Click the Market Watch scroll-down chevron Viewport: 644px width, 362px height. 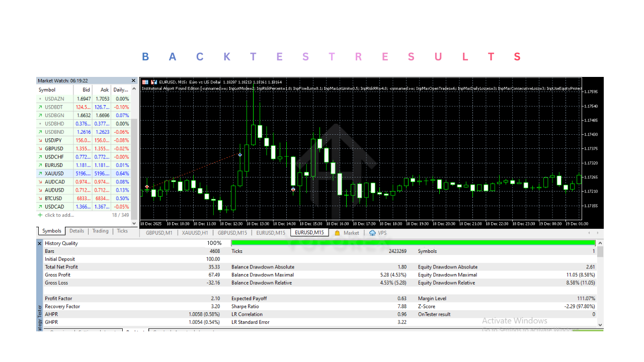tap(133, 223)
